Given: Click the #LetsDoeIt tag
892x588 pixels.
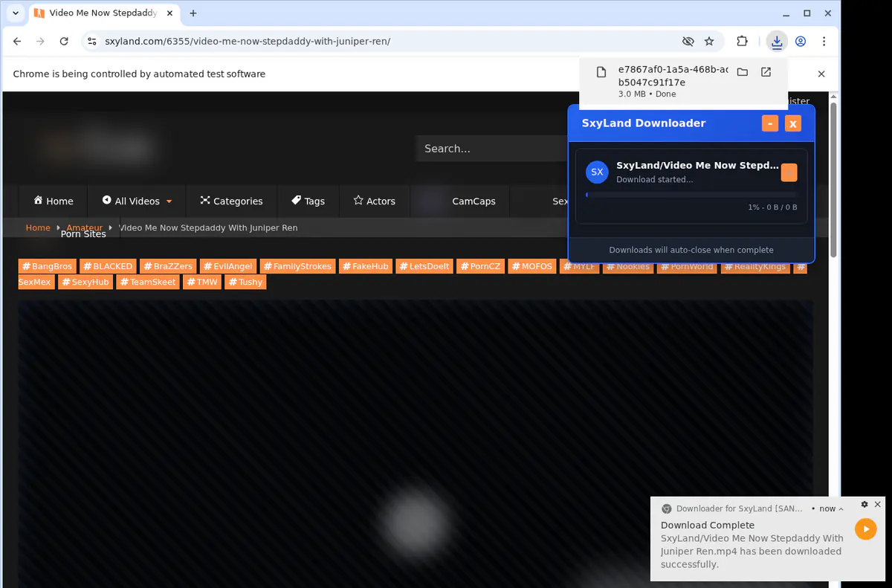Looking at the screenshot, I should (x=424, y=266).
